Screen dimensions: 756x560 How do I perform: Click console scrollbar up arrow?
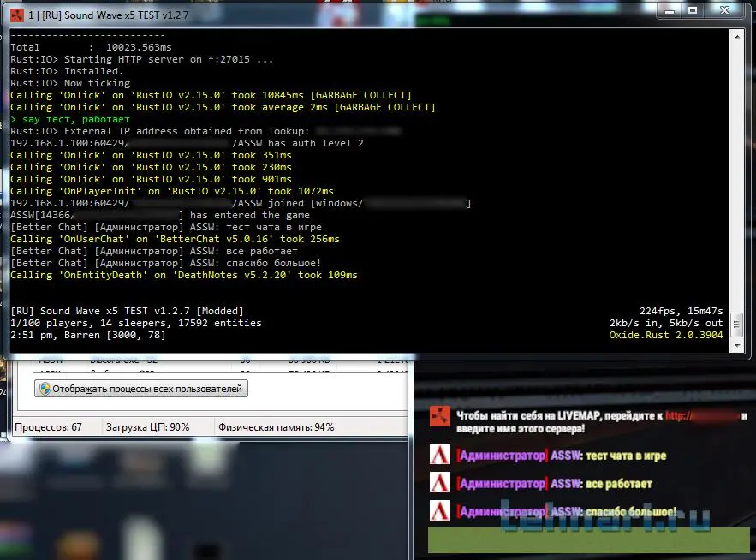coord(736,37)
